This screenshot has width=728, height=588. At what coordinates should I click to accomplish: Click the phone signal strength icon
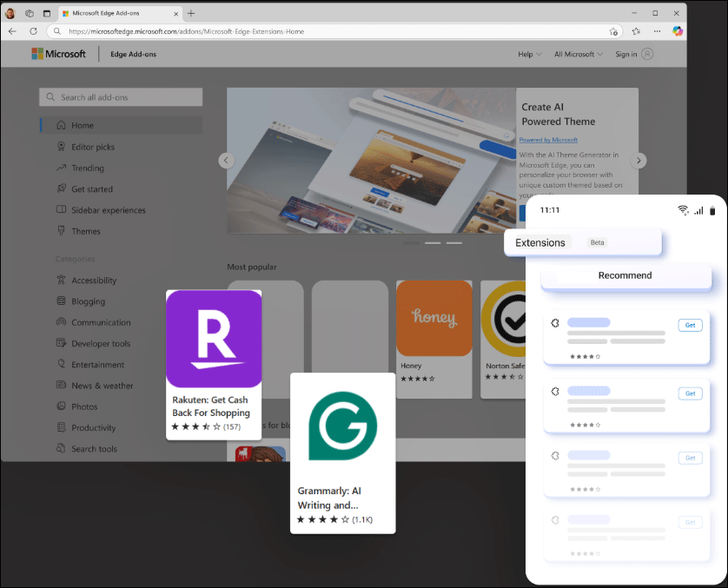coord(698,211)
